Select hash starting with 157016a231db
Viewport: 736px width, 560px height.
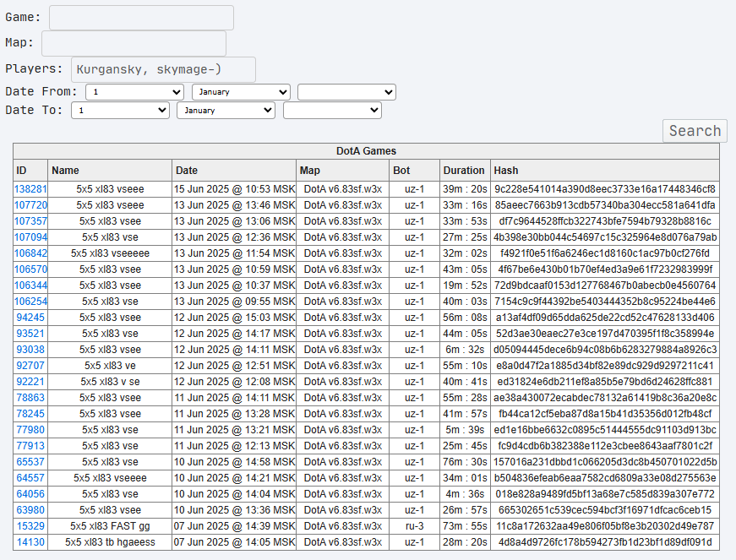click(x=605, y=462)
